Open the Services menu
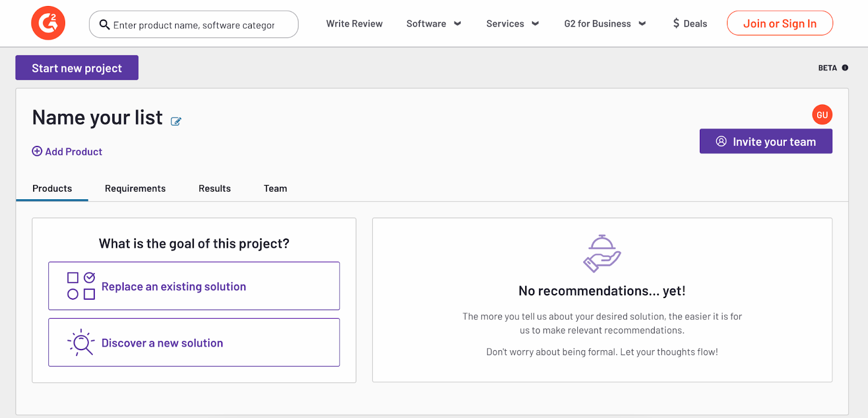This screenshot has height=418, width=868. coord(513,23)
